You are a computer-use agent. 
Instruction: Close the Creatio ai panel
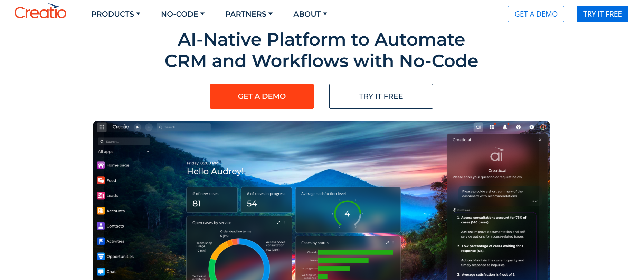[540, 140]
